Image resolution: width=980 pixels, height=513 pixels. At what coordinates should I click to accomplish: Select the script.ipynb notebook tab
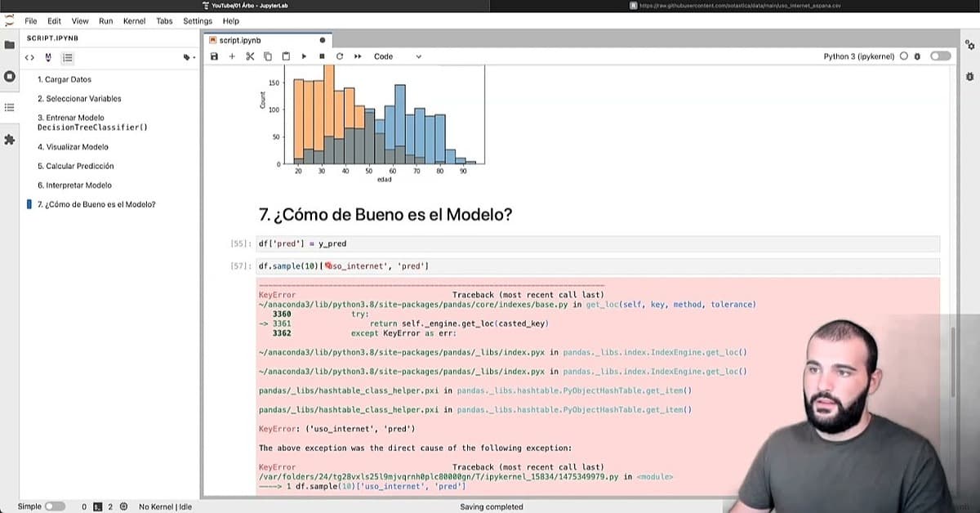point(267,39)
